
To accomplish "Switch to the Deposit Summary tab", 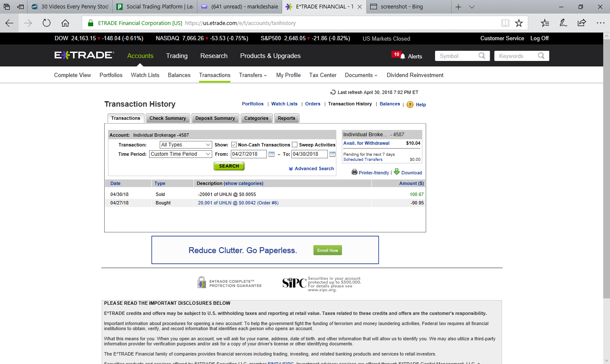I will pyautogui.click(x=215, y=119).
